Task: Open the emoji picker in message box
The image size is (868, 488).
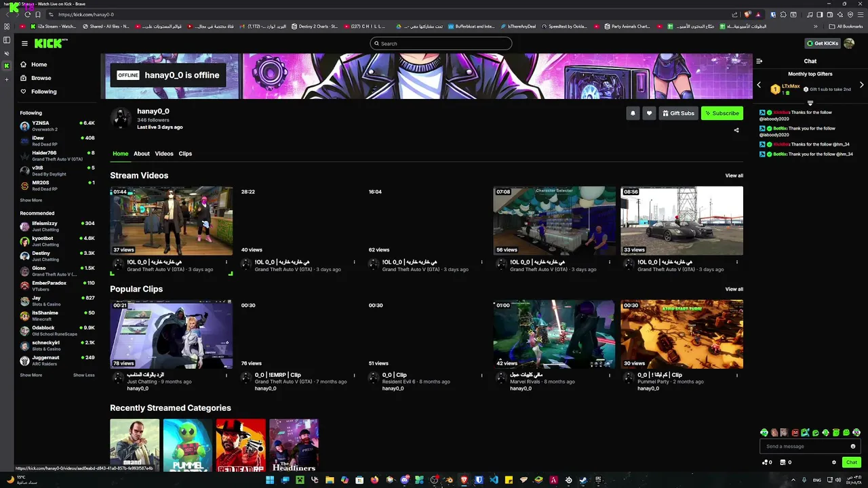Action: [x=853, y=446]
